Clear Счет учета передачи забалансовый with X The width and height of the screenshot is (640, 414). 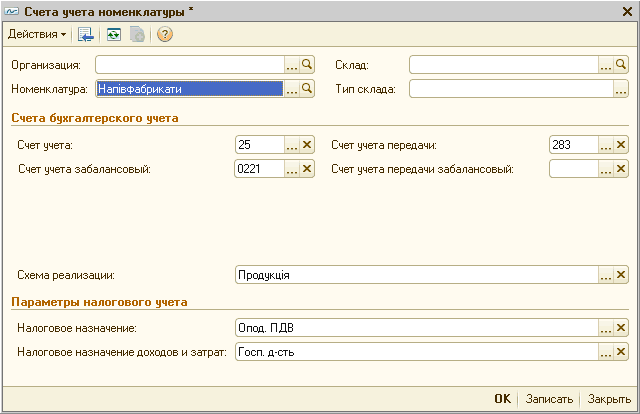pos(621,169)
